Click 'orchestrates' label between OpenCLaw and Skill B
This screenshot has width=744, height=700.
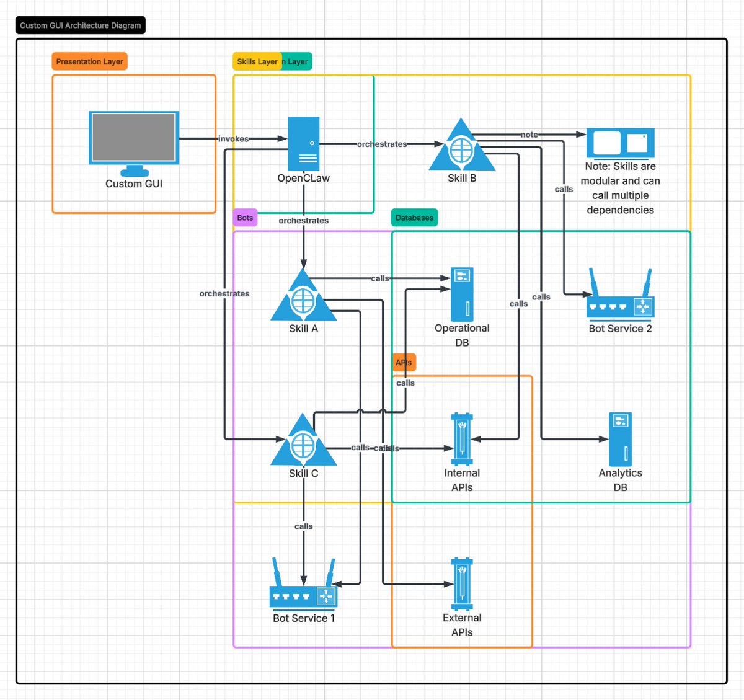(382, 144)
